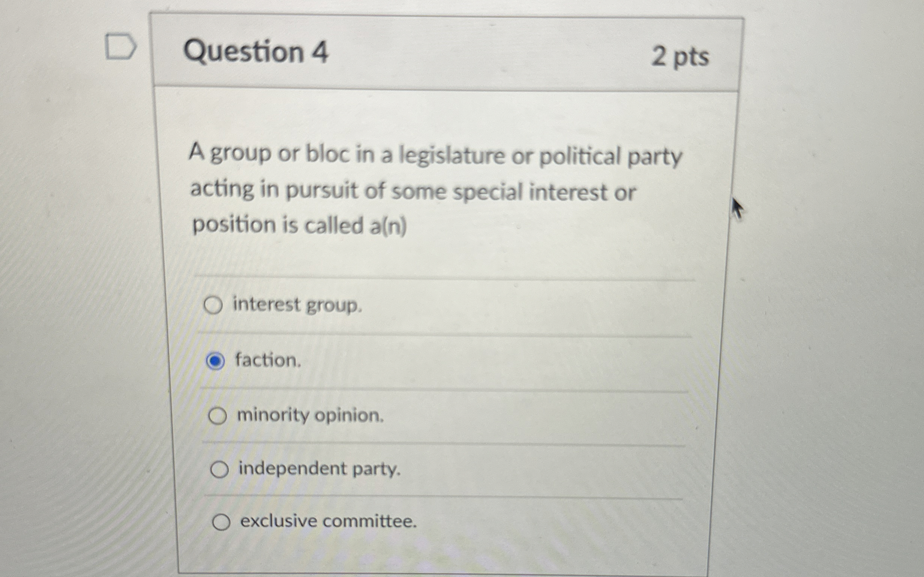Click the answer row containing faction
Screen dimensions: 924x577
(x=382, y=360)
